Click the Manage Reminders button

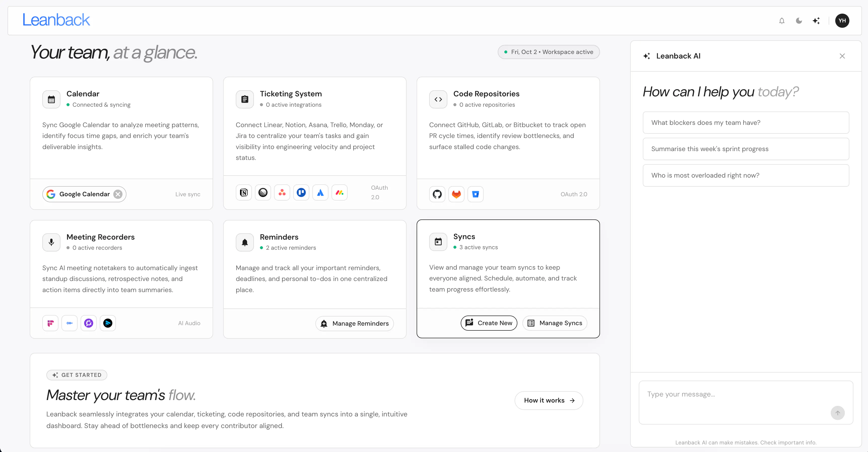pyautogui.click(x=354, y=323)
